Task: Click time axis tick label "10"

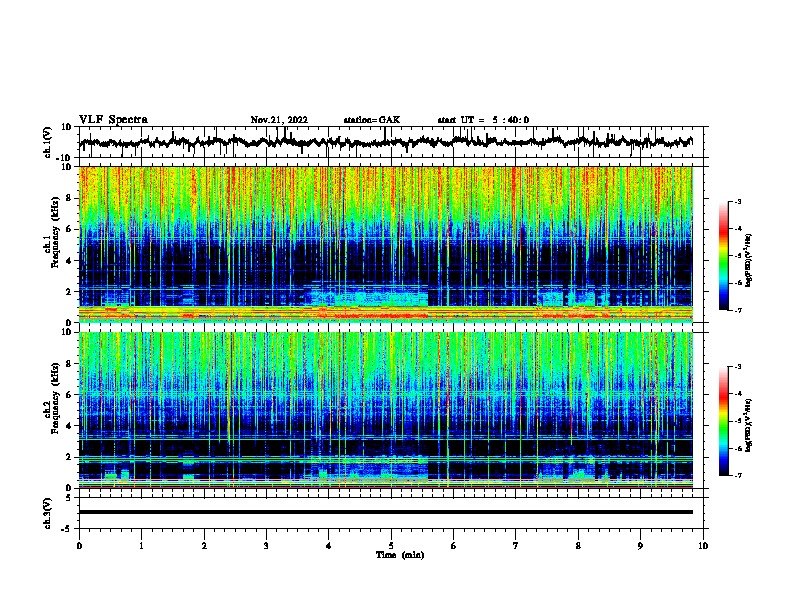Action: [703, 546]
